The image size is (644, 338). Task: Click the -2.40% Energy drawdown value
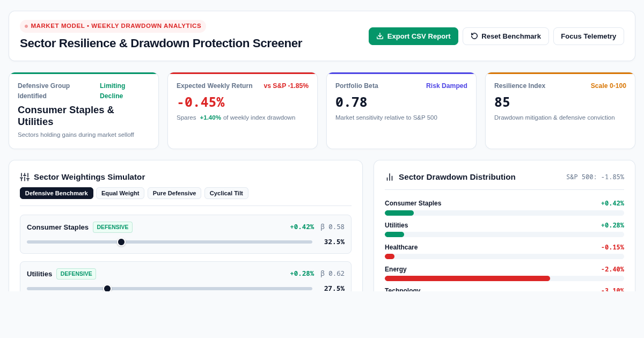(x=612, y=269)
